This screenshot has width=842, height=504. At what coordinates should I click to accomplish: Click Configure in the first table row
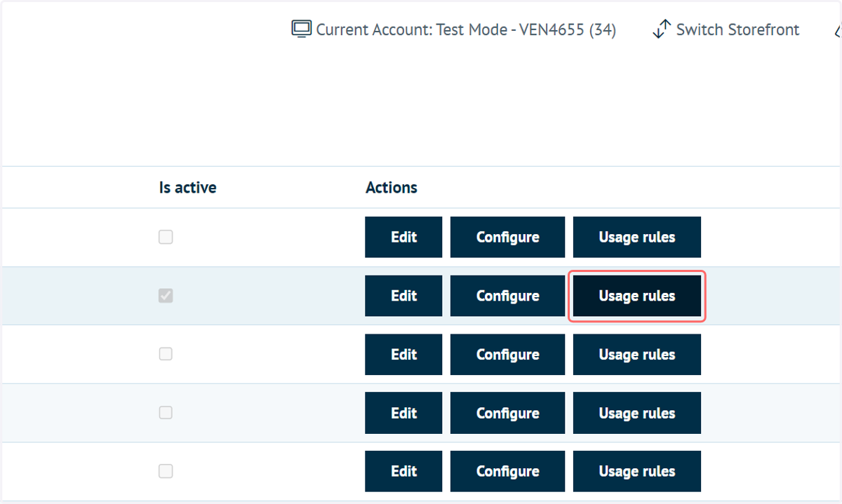[x=507, y=237]
